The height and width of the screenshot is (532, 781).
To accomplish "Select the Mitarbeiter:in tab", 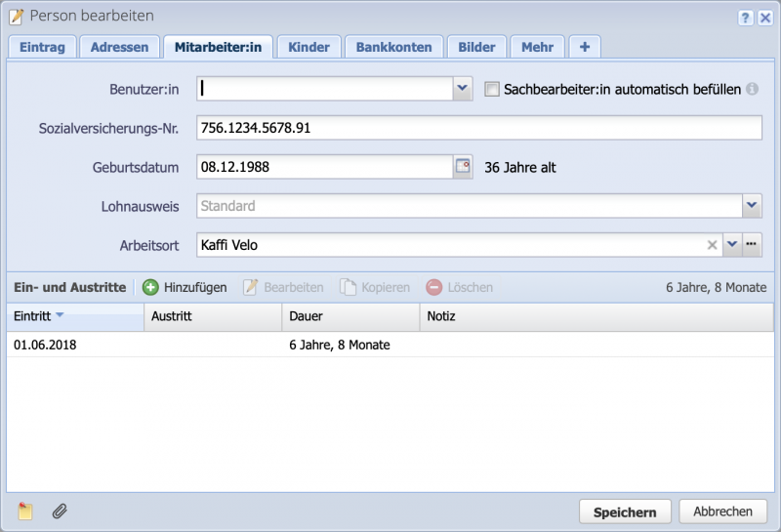I will point(218,47).
